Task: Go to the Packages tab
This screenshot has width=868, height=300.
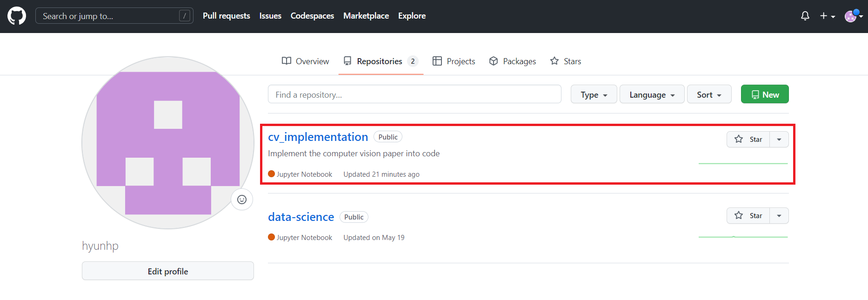Action: pos(513,61)
